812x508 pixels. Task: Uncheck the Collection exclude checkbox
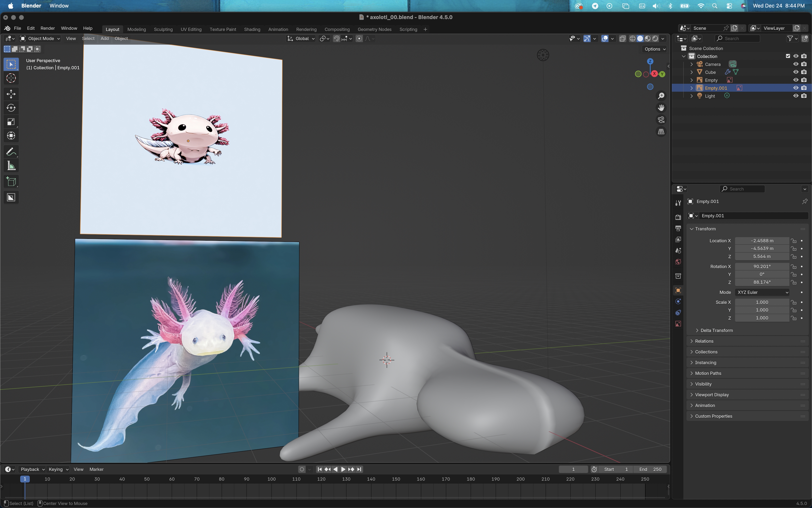click(x=788, y=56)
